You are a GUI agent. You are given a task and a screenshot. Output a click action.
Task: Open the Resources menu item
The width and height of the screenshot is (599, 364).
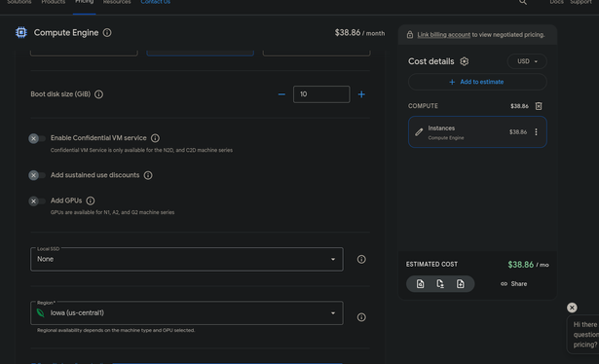coord(117,2)
